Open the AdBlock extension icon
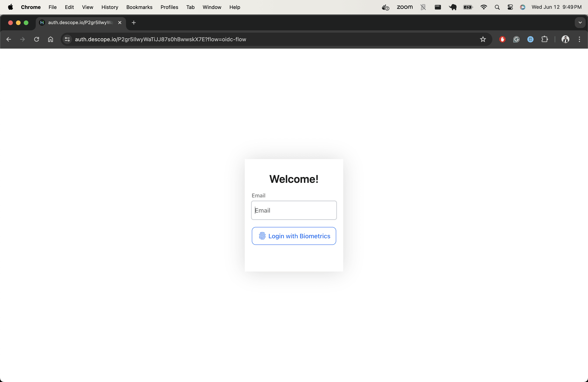This screenshot has width=588, height=382. [502, 39]
